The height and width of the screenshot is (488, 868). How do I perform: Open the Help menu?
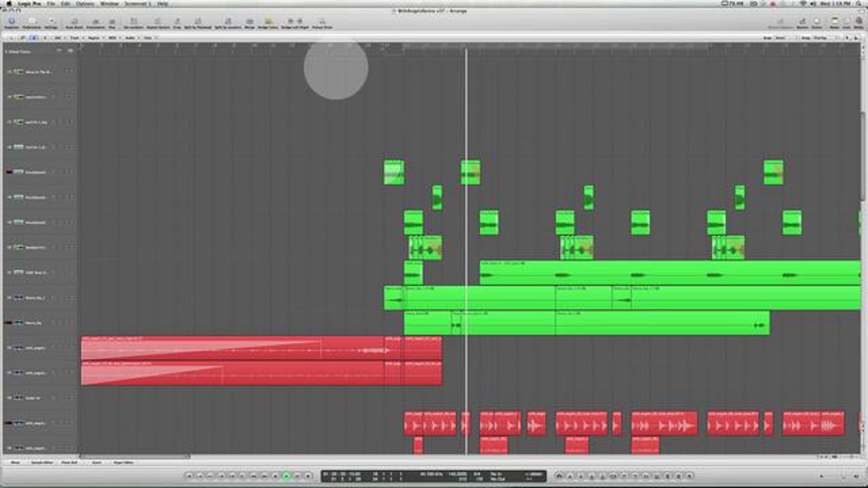pyautogui.click(x=163, y=4)
